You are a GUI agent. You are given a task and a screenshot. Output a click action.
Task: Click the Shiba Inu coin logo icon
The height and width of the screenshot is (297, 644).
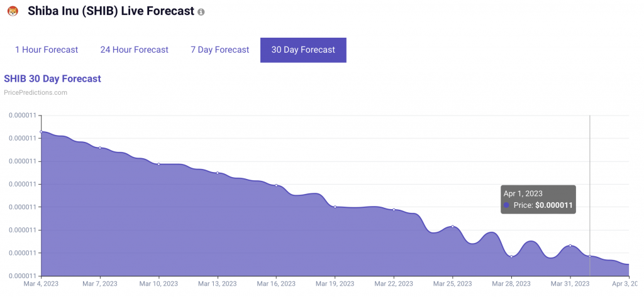tap(13, 11)
